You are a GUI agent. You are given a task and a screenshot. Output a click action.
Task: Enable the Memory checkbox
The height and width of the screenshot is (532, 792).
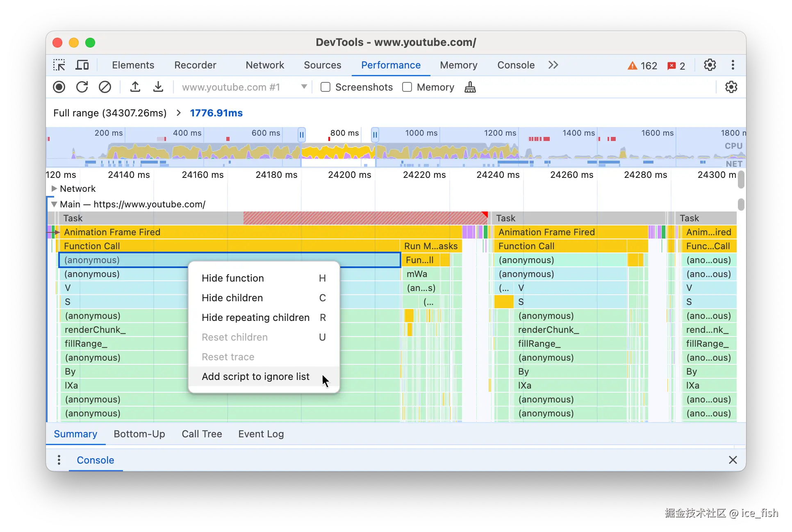407,87
